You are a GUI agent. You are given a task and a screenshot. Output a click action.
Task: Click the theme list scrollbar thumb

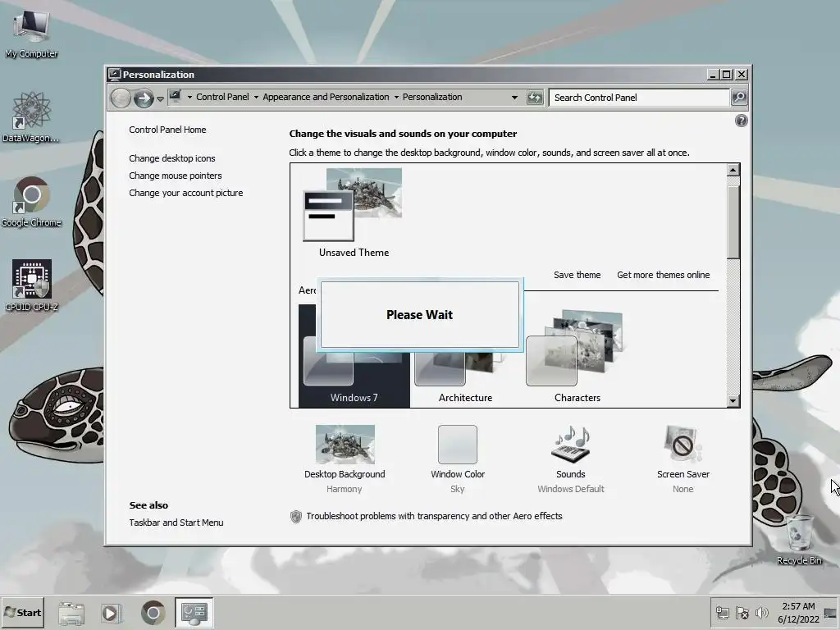[x=733, y=222]
